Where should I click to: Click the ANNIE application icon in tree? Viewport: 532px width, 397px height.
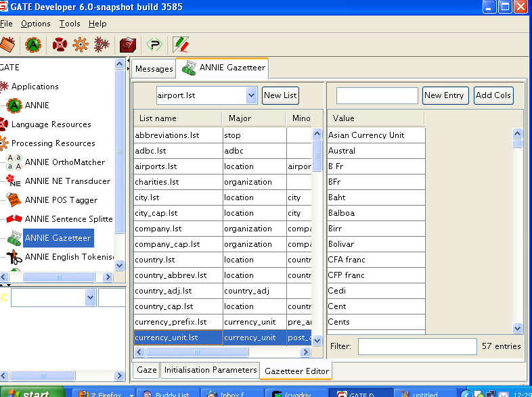pos(14,106)
